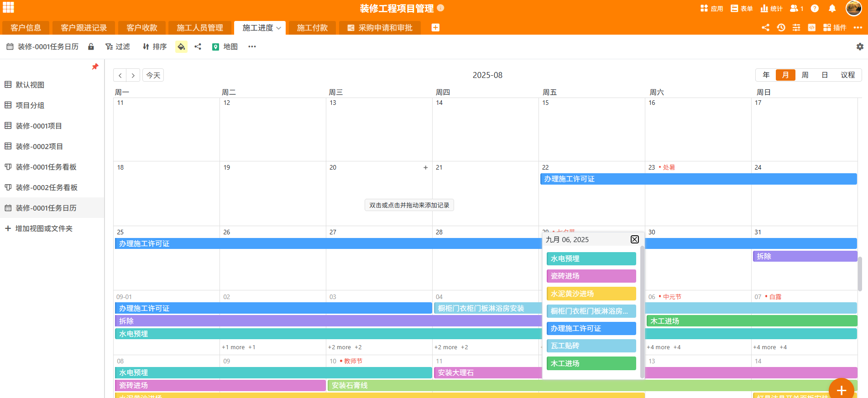Open the view toolbar more options ellipsis
868x398 pixels.
[x=252, y=47]
